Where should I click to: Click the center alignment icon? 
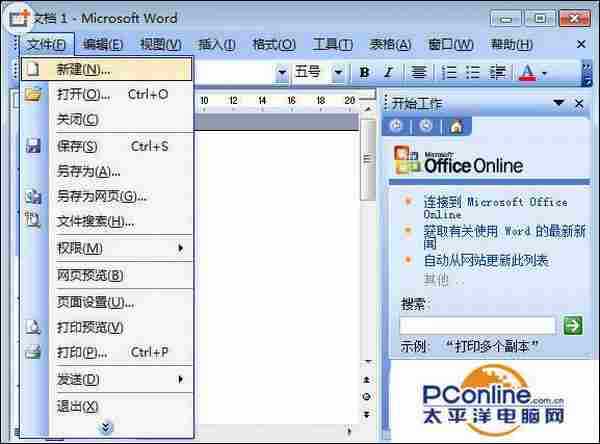419,73
